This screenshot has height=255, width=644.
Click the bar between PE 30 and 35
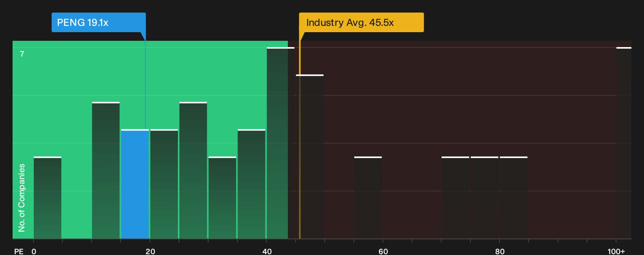click(222, 198)
